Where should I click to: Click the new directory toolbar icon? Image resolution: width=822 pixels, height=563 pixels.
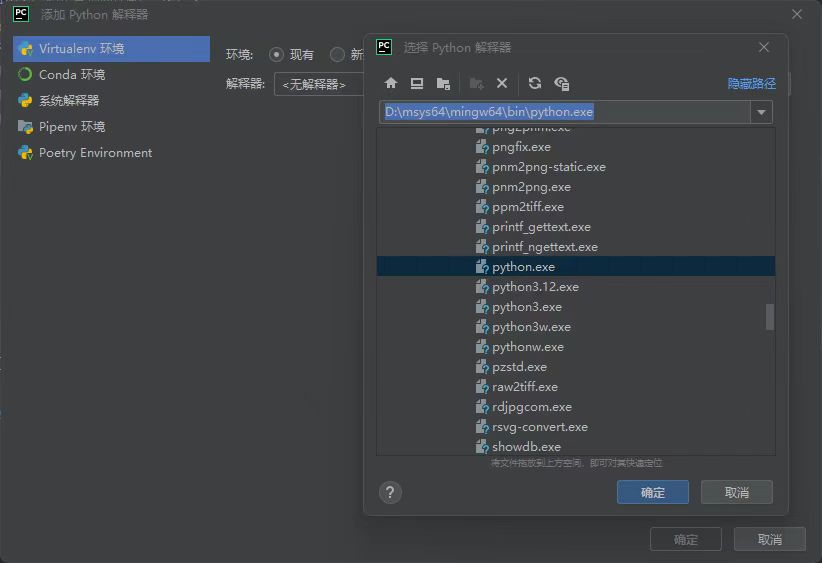(476, 83)
